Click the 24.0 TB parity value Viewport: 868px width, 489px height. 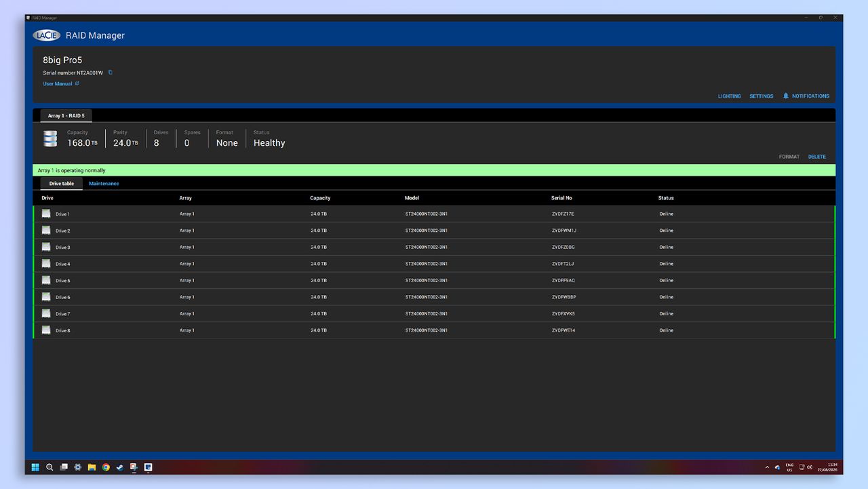click(125, 143)
